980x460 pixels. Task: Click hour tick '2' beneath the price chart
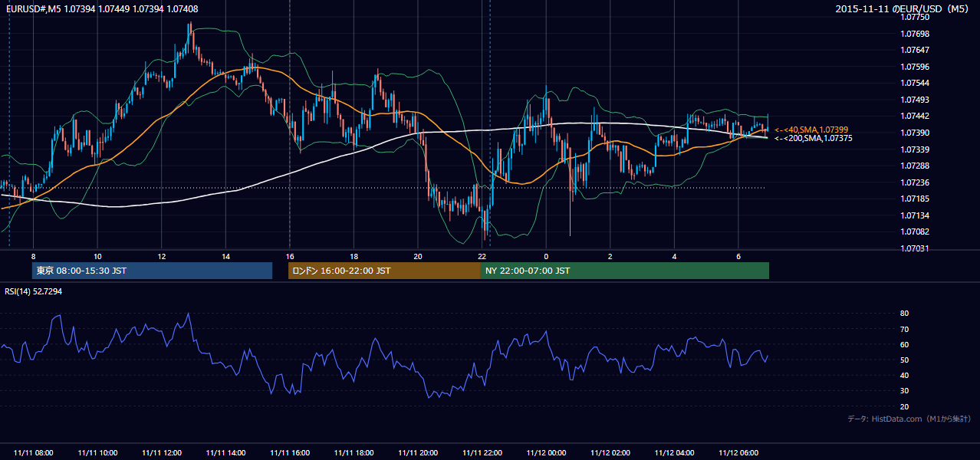(610, 256)
